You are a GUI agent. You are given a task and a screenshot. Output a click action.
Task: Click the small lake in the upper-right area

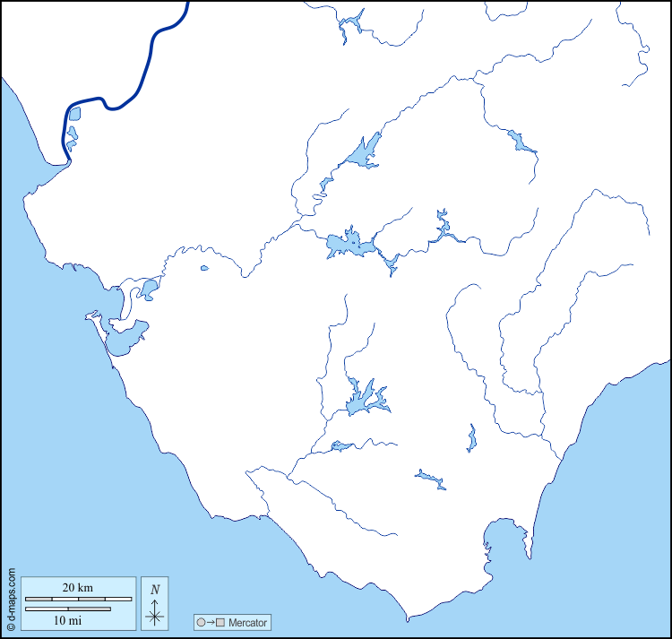(x=519, y=141)
